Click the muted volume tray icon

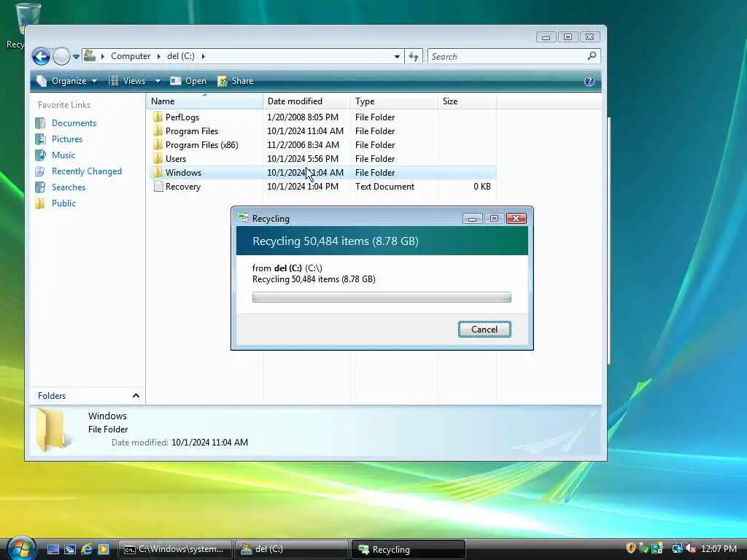[691, 548]
